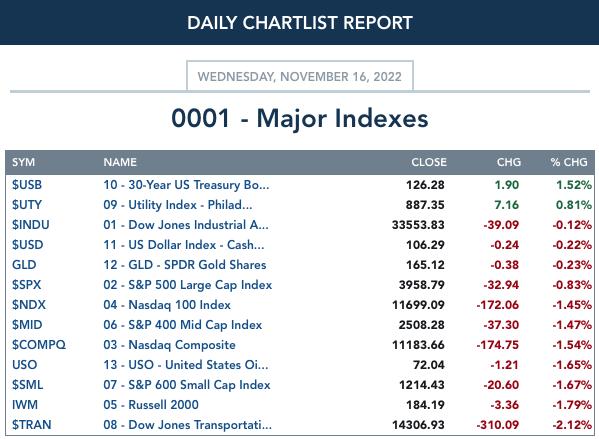Open the GLD symbol link
The width and height of the screenshot is (599, 439).
pos(24,265)
